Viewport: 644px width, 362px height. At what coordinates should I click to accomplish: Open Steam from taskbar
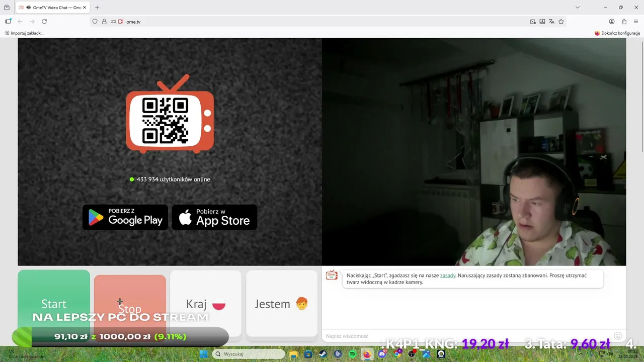click(323, 354)
